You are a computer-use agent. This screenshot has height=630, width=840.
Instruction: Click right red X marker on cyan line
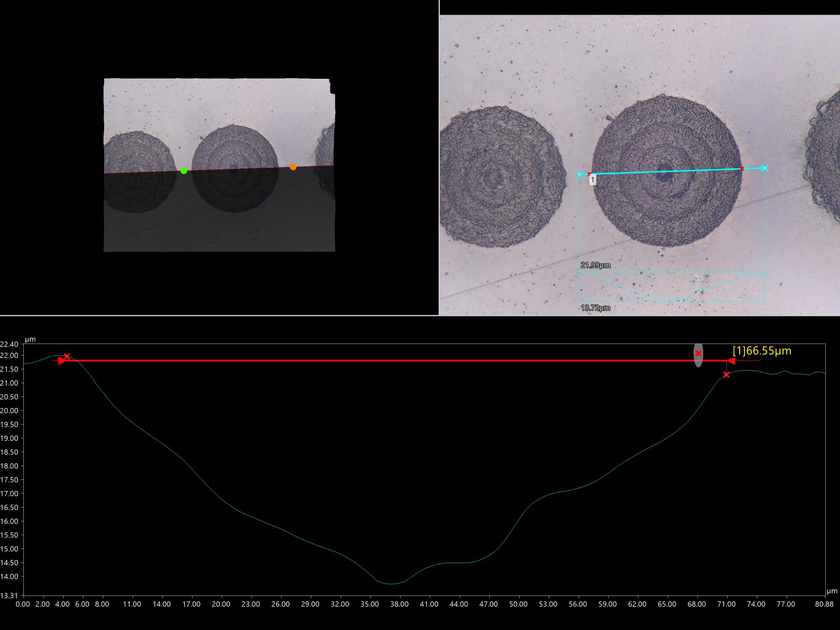tap(742, 169)
